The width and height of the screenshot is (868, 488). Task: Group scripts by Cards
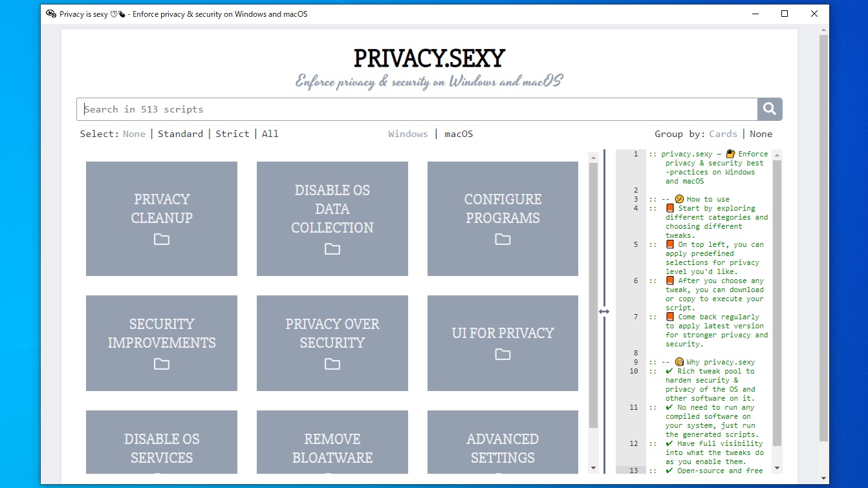(723, 134)
